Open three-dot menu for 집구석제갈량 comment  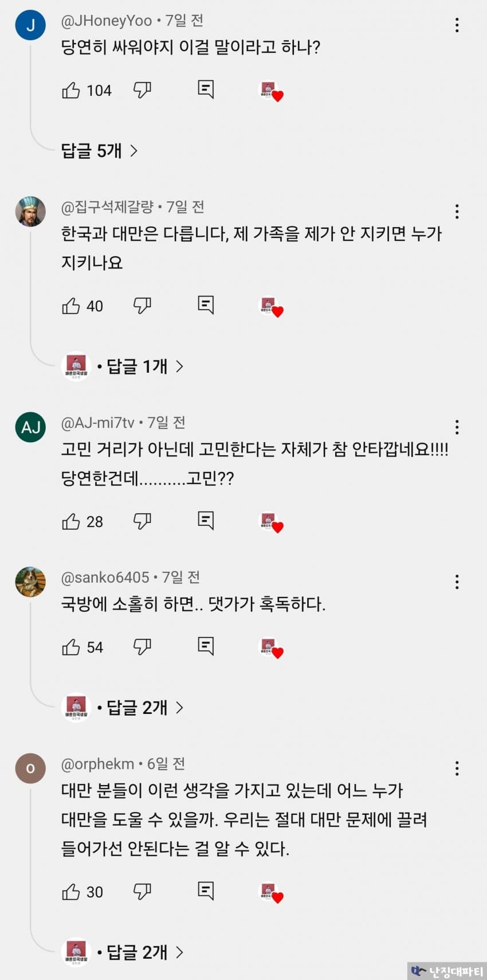tap(457, 212)
